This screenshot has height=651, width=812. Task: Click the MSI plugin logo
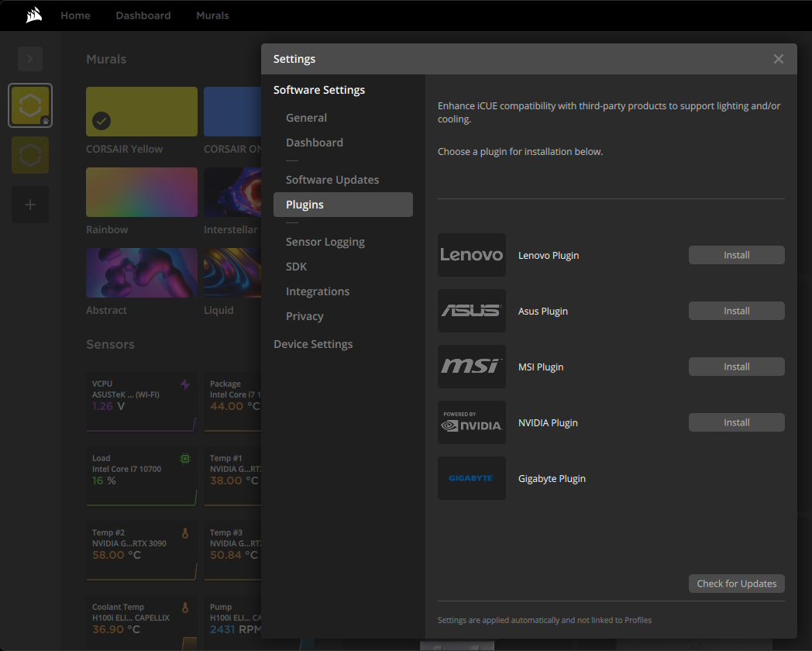[471, 367]
